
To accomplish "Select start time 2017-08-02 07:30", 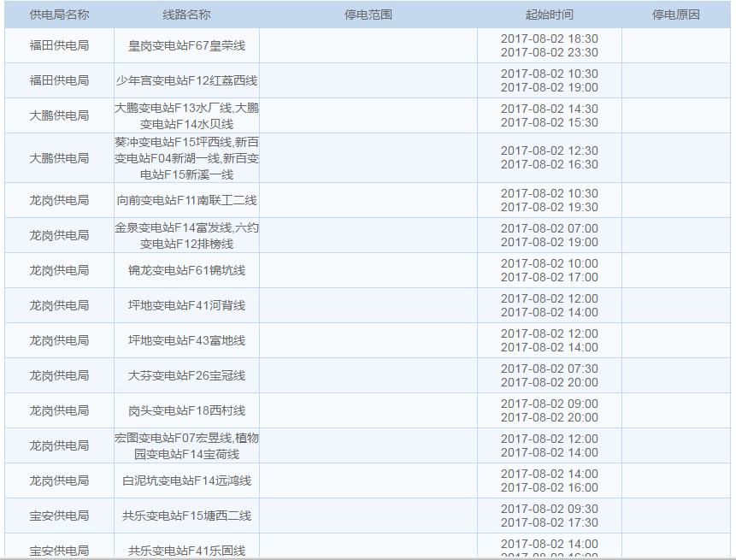I will click(x=550, y=368).
